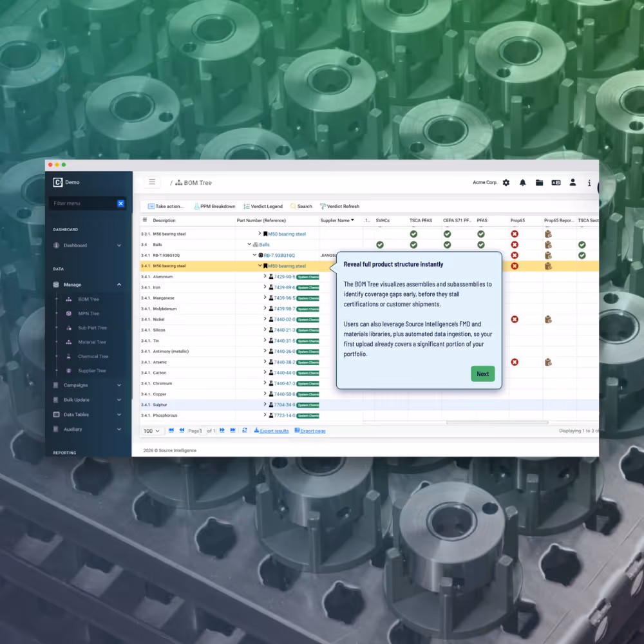Clear the Filter menu field with X
This screenshot has width=644, height=644.
[121, 204]
